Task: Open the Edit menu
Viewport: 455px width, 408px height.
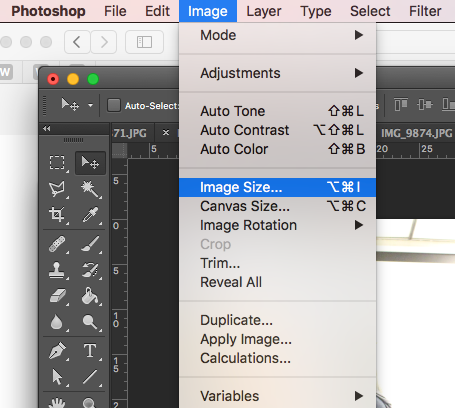Action: tap(157, 11)
